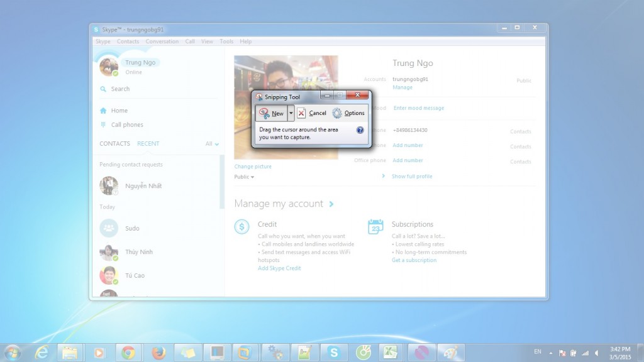Open Snipping Tool Options
The width and height of the screenshot is (644, 362).
tap(348, 113)
